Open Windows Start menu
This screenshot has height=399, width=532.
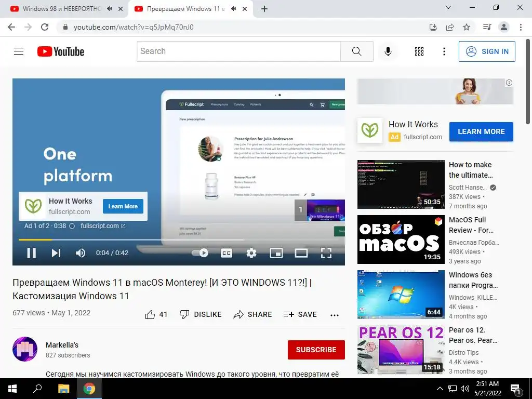[12, 389]
